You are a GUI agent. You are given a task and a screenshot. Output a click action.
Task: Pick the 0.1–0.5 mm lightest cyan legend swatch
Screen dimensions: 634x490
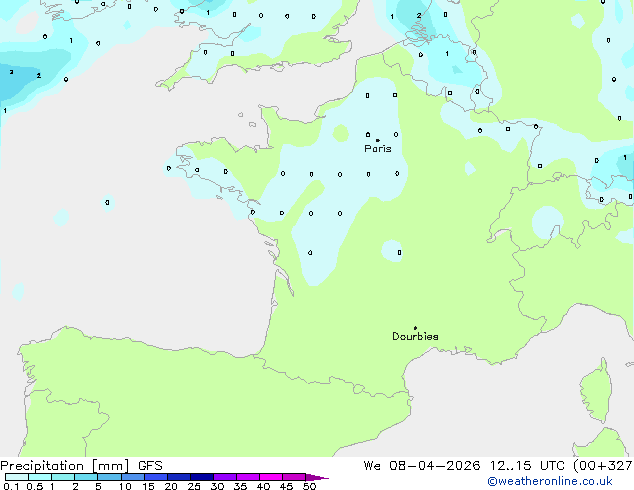[17, 477]
